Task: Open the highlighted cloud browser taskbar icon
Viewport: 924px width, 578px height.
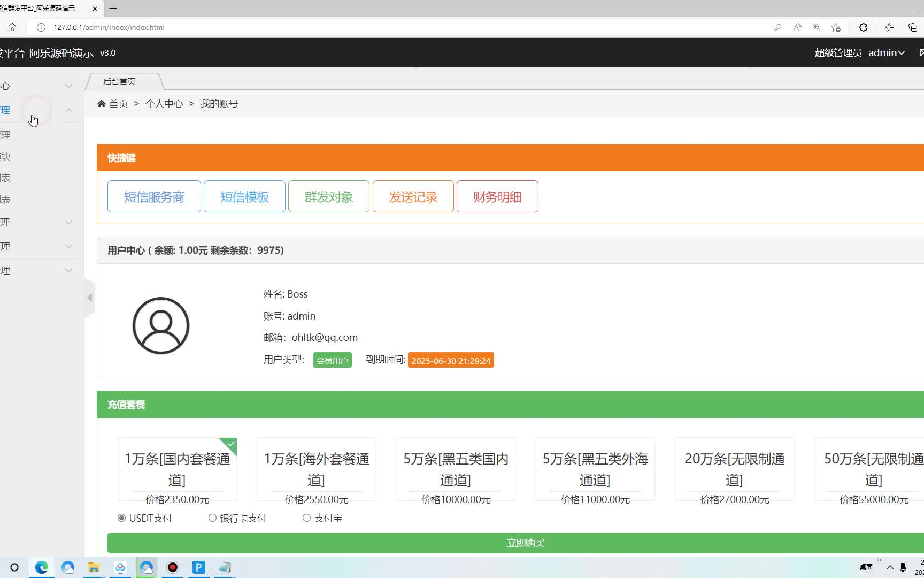Action: coord(147,567)
